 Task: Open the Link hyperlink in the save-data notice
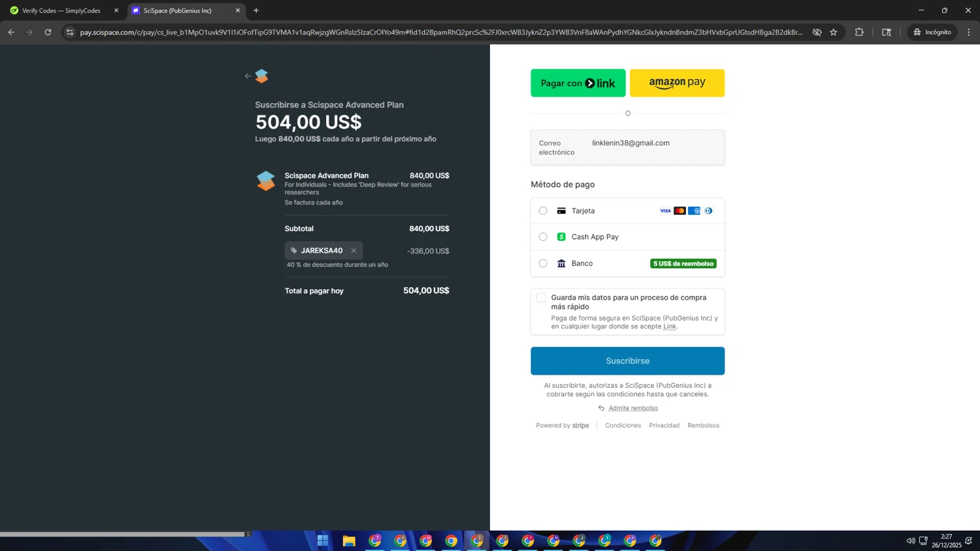point(670,326)
